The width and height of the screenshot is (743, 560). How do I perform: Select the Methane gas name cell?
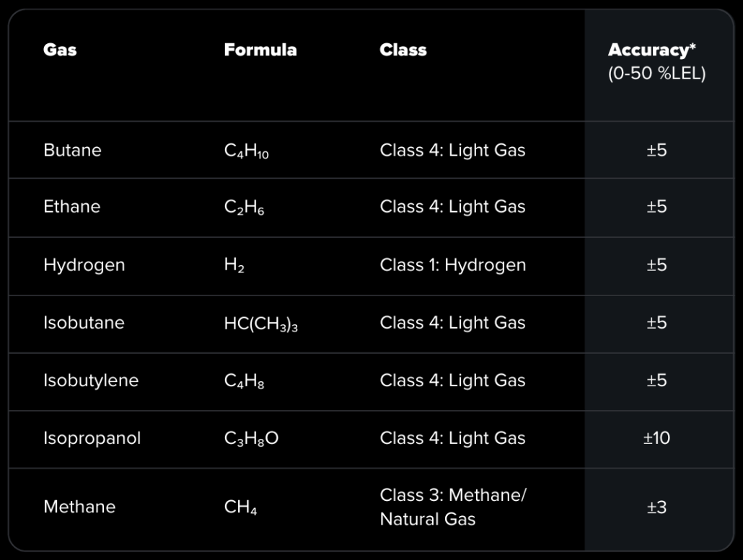click(x=79, y=507)
